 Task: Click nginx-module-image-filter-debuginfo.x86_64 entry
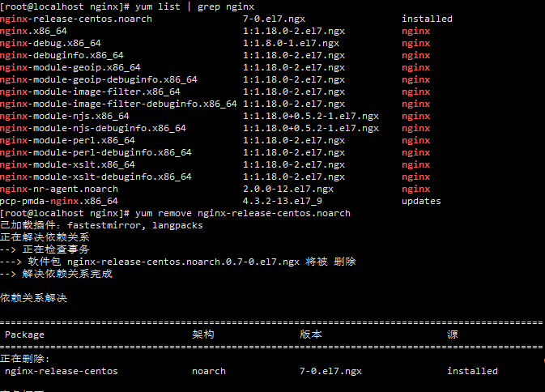(118, 104)
